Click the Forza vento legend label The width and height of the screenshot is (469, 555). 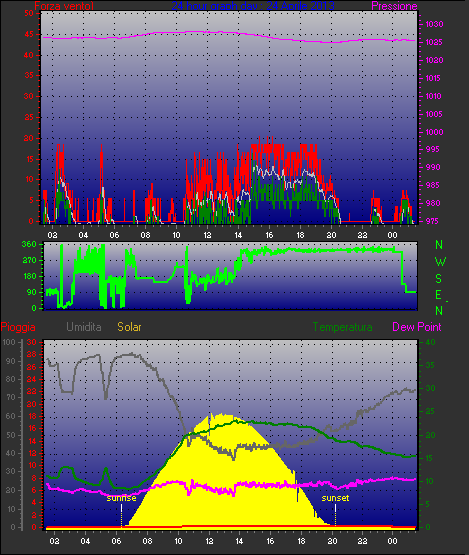pyautogui.click(x=64, y=6)
